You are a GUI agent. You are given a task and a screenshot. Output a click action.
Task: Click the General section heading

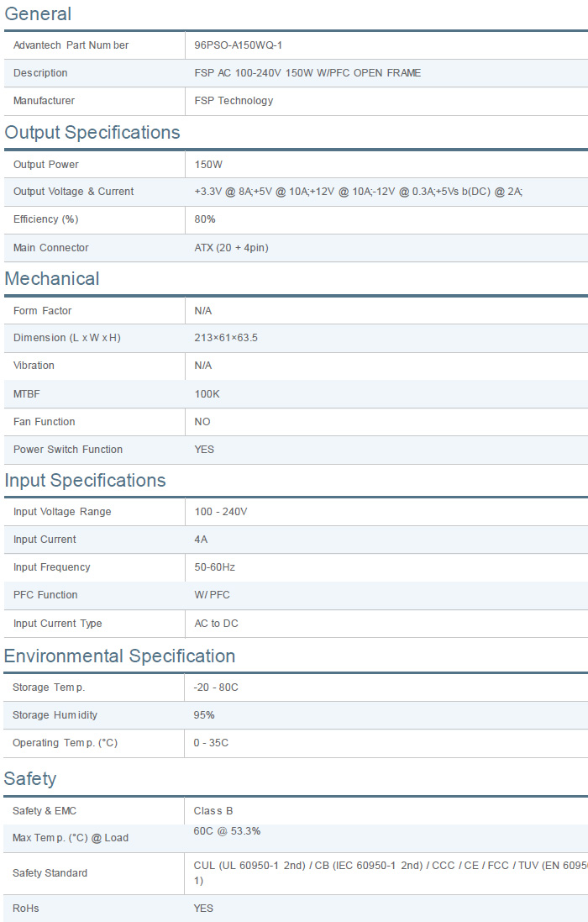[38, 14]
